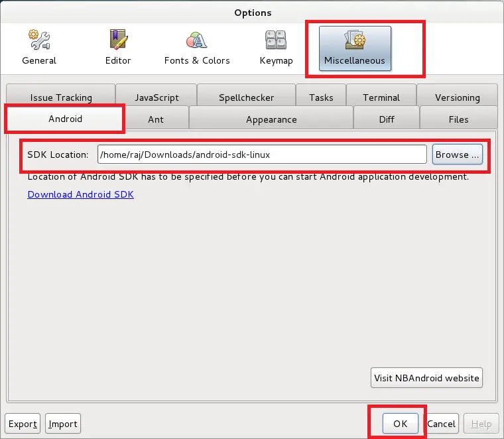
Task: Switch to the Terminal tab
Action: click(381, 95)
